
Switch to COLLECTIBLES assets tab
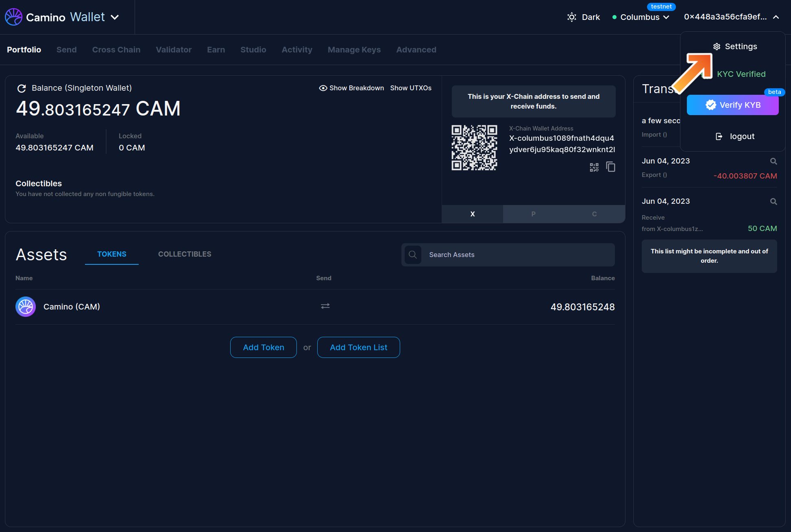(185, 254)
